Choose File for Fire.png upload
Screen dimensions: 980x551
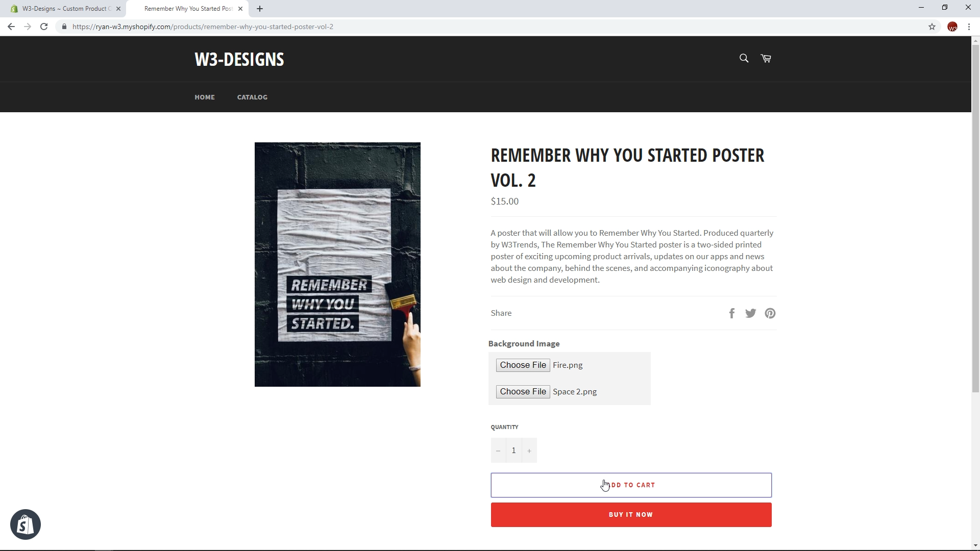point(523,365)
